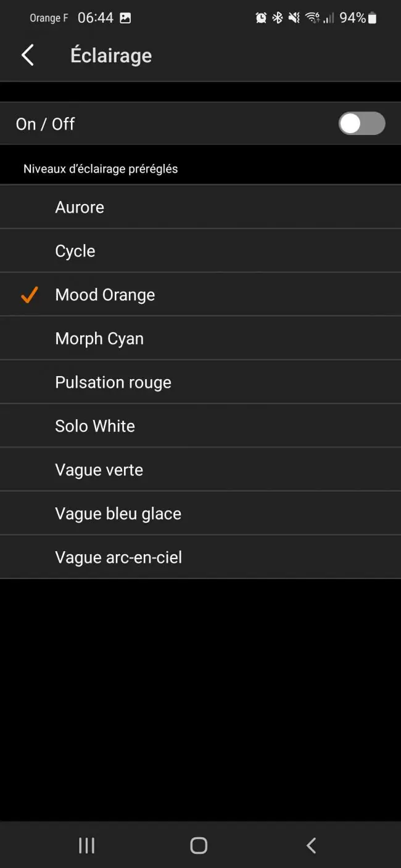Open Android recent apps button
401x868 pixels.
click(87, 845)
